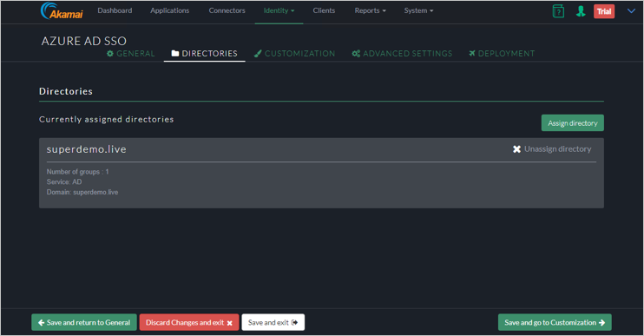Click the Save and exit button
This screenshot has width=644, height=336.
273,322
